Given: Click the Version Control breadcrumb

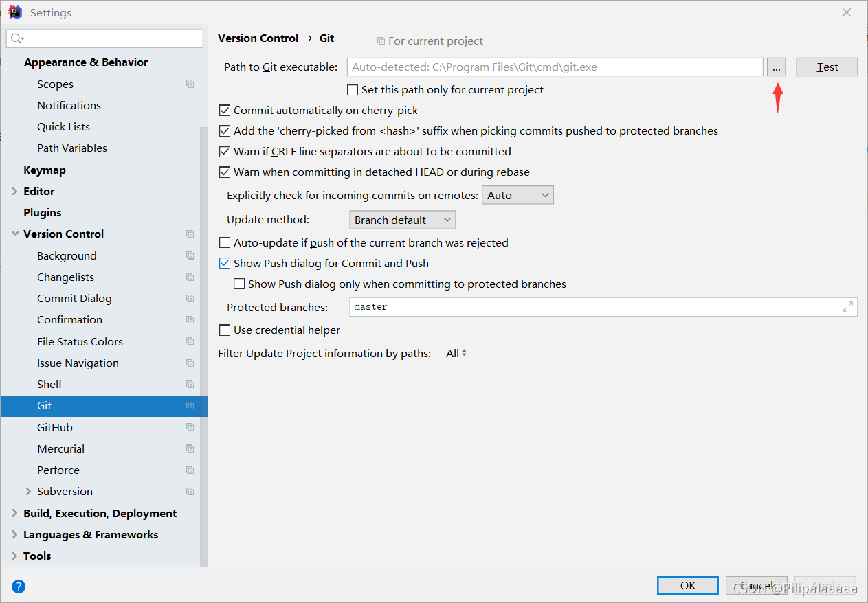Looking at the screenshot, I should pyautogui.click(x=258, y=38).
